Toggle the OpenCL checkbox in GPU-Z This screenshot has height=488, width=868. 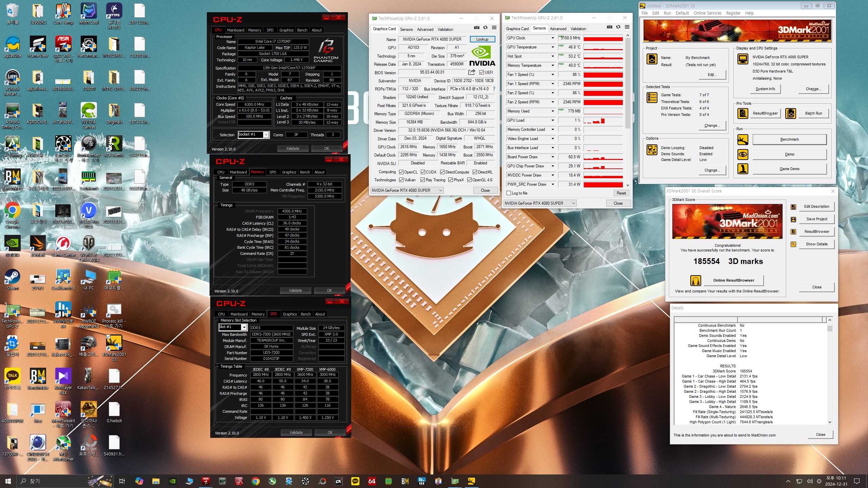[401, 172]
